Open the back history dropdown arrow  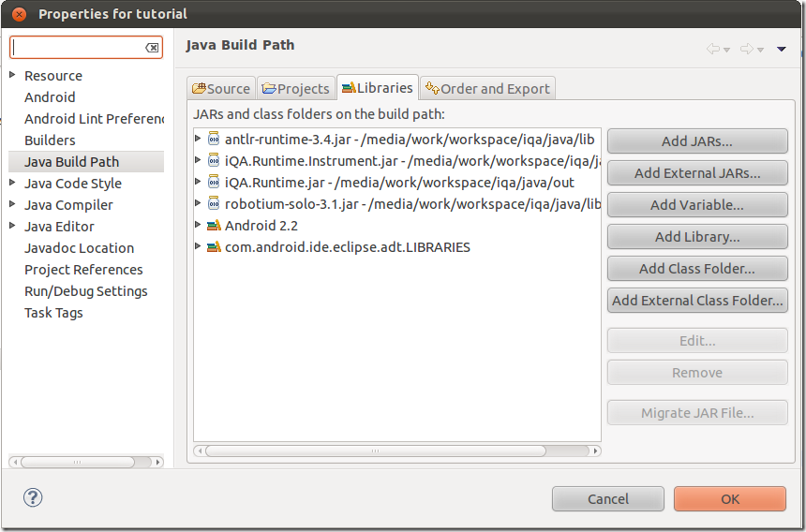[727, 50]
